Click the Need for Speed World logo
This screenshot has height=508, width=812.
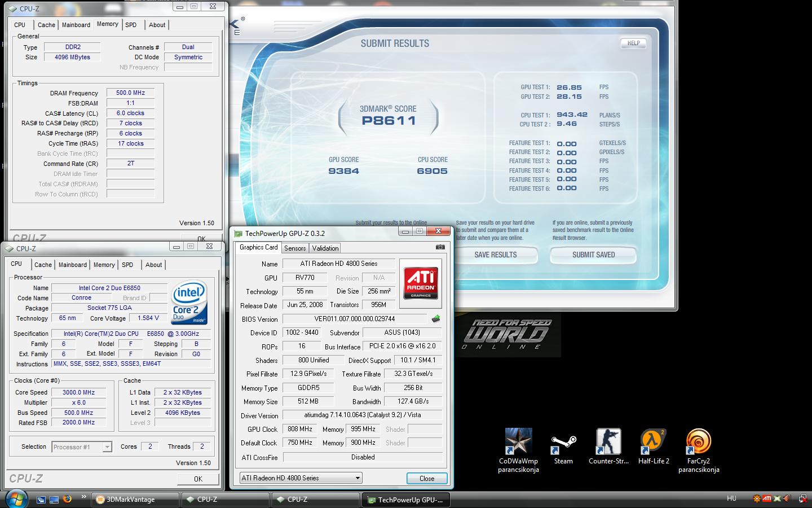pyautogui.click(x=507, y=335)
